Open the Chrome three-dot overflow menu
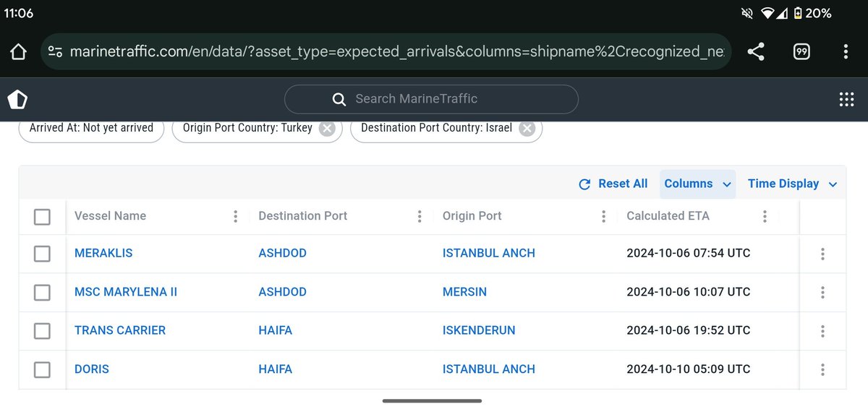 coord(846,51)
